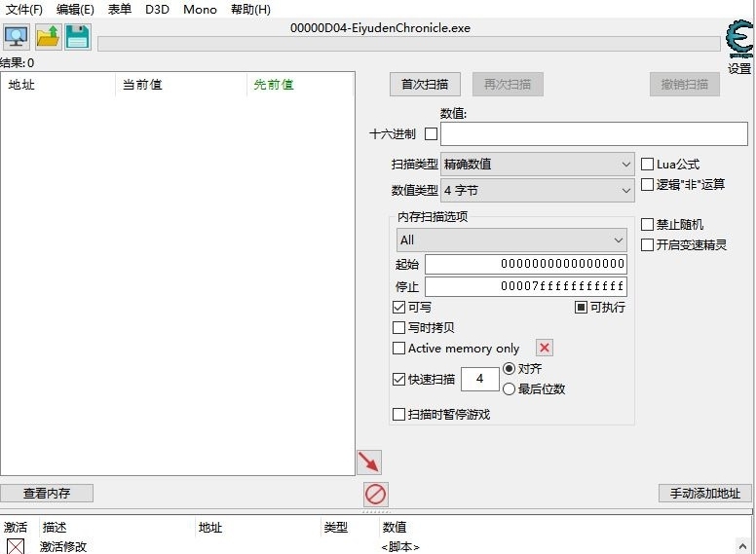756x554 pixels.
Task: Enable the 扫描时暂停游戏 checkbox
Action: click(x=398, y=415)
